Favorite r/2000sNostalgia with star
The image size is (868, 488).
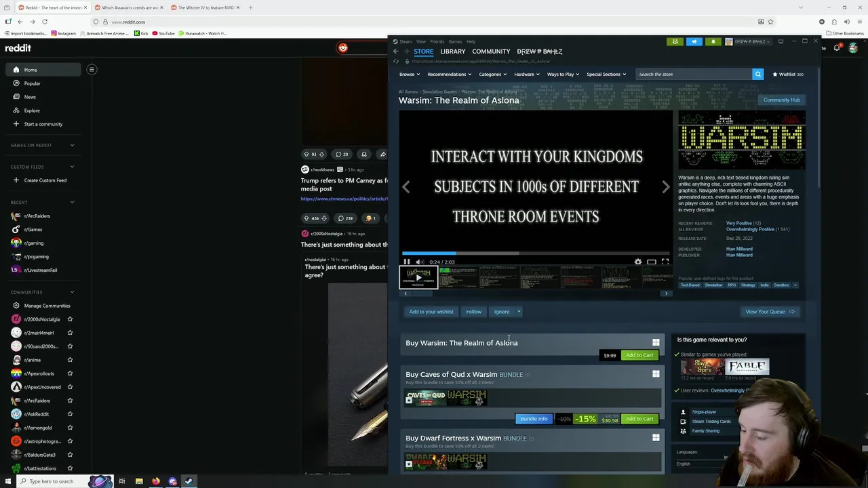pyautogui.click(x=70, y=319)
